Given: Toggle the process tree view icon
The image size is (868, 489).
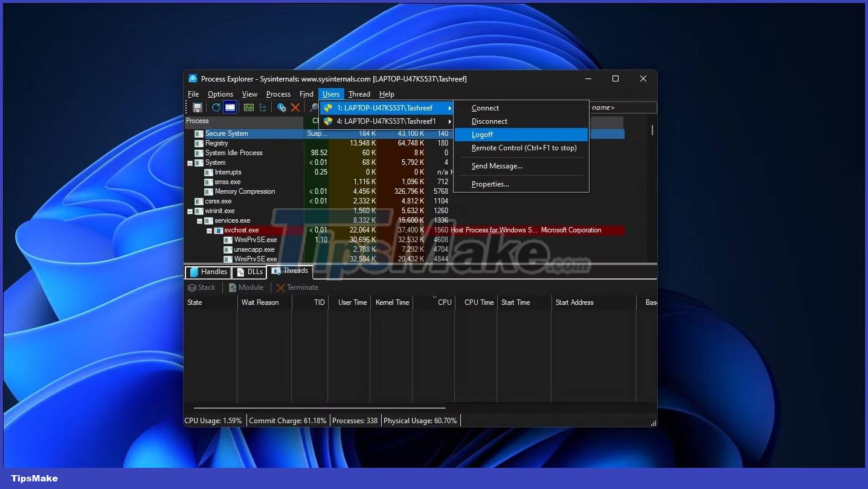Looking at the screenshot, I should [263, 107].
